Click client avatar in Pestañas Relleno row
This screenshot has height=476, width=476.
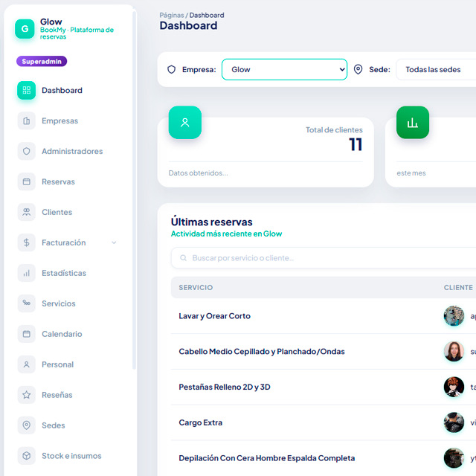(454, 387)
